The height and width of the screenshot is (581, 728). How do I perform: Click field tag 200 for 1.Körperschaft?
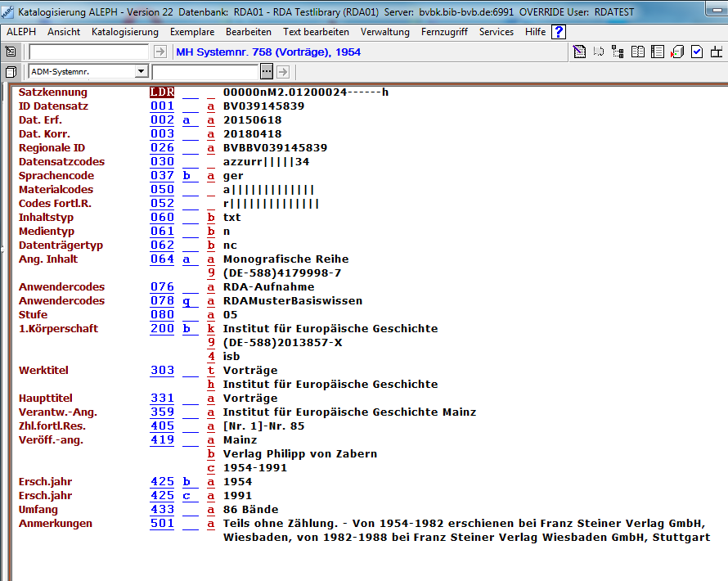tap(162, 329)
